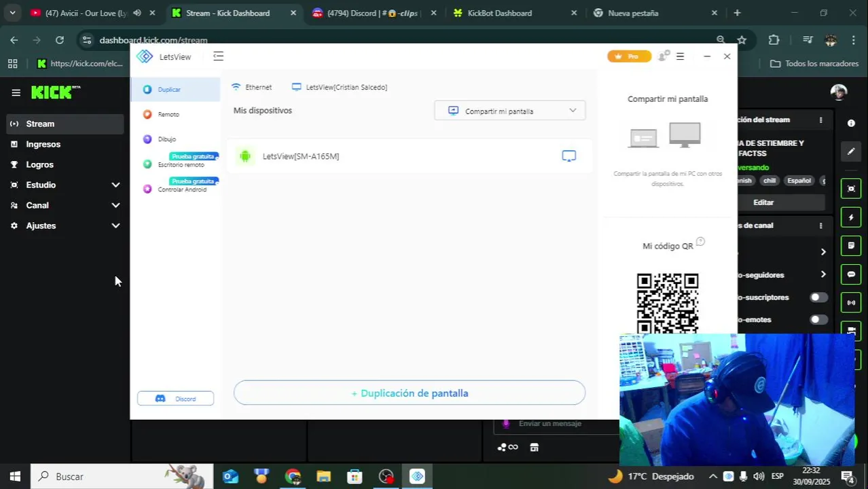The image size is (868, 489).
Task: Expand the seguidores chat setting arrow
Action: tap(823, 274)
